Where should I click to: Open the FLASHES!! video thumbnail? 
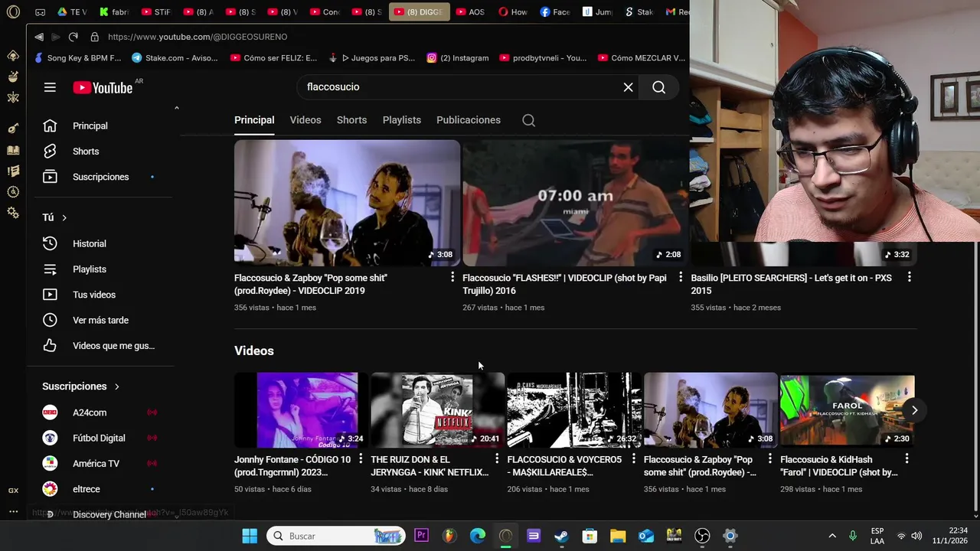(x=575, y=203)
